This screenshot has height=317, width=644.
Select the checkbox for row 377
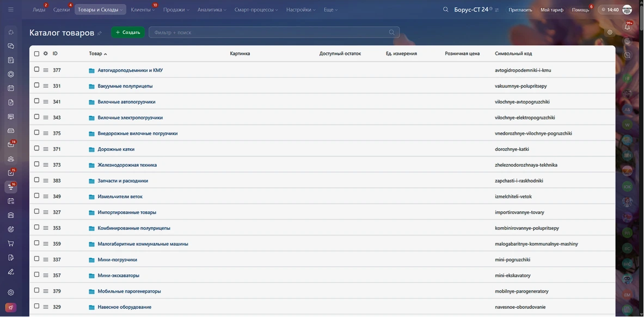37,70
